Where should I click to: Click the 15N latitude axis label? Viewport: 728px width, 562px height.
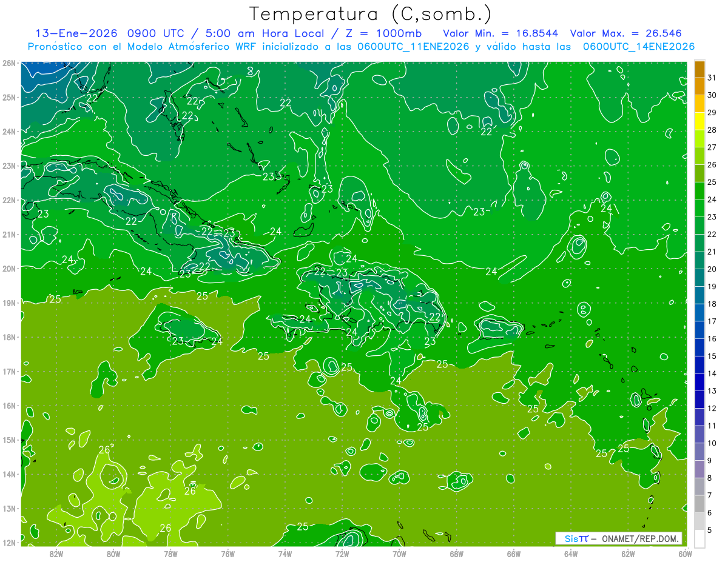point(8,440)
